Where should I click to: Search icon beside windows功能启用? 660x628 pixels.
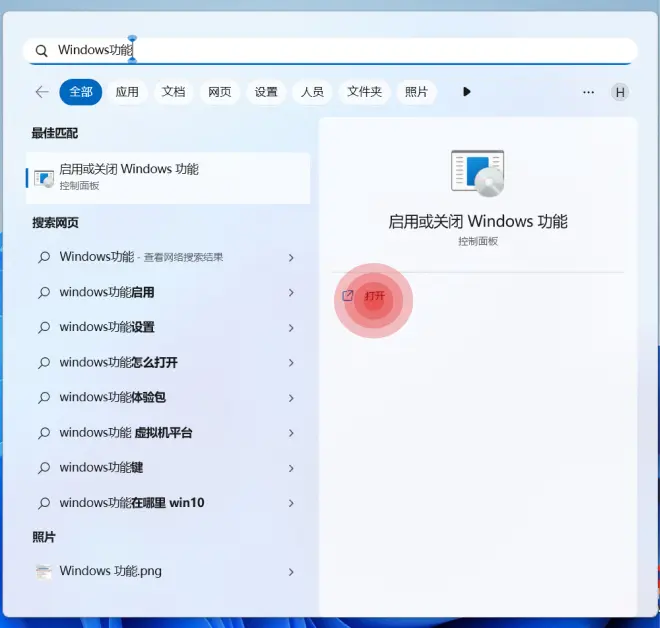(44, 293)
